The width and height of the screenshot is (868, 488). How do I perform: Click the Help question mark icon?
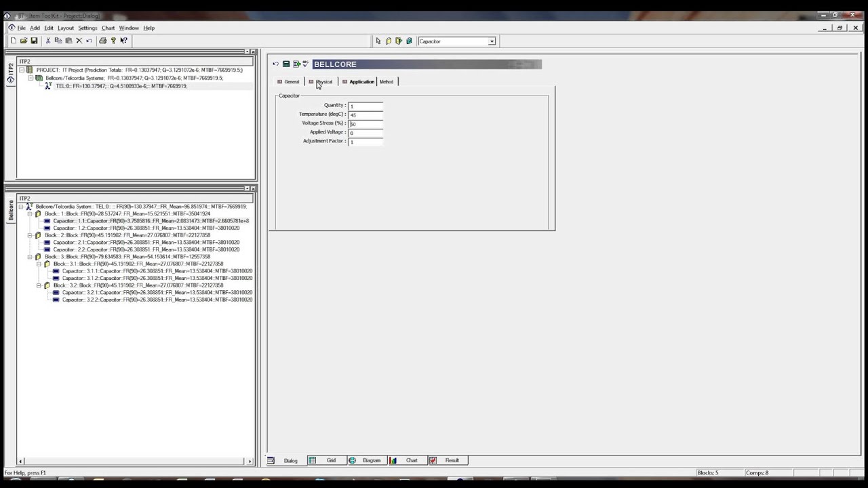pyautogui.click(x=113, y=41)
